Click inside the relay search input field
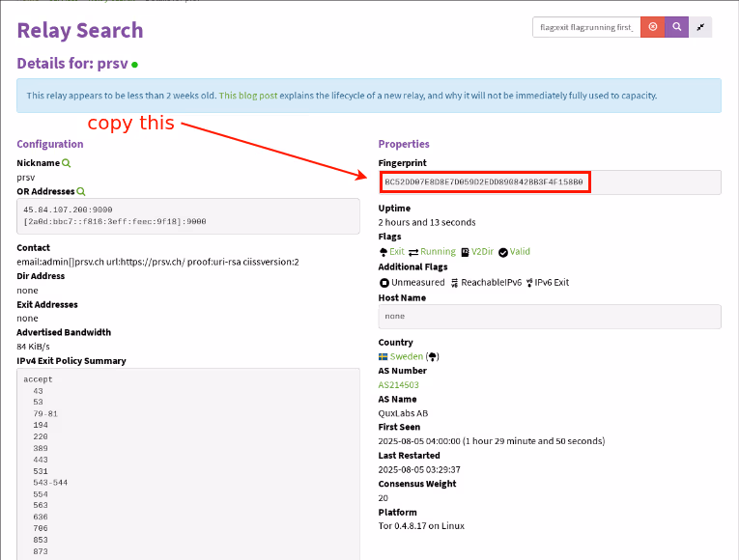The width and height of the screenshot is (739, 560). (585, 27)
